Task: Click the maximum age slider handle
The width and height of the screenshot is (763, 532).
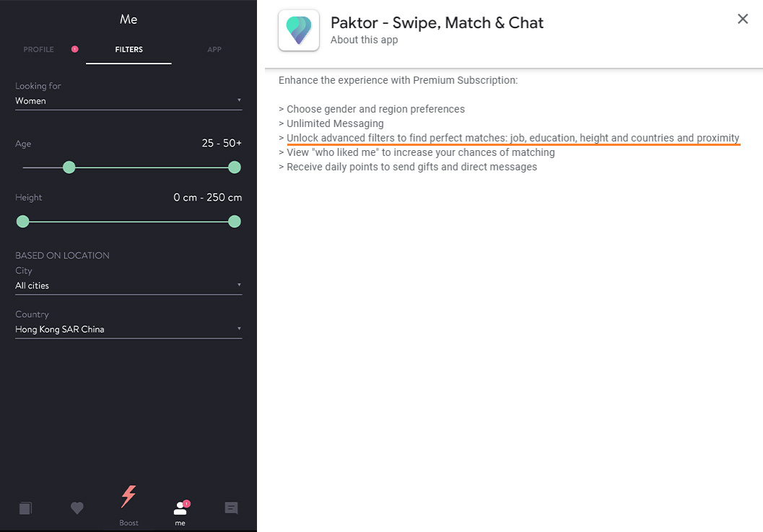Action: pos(235,167)
